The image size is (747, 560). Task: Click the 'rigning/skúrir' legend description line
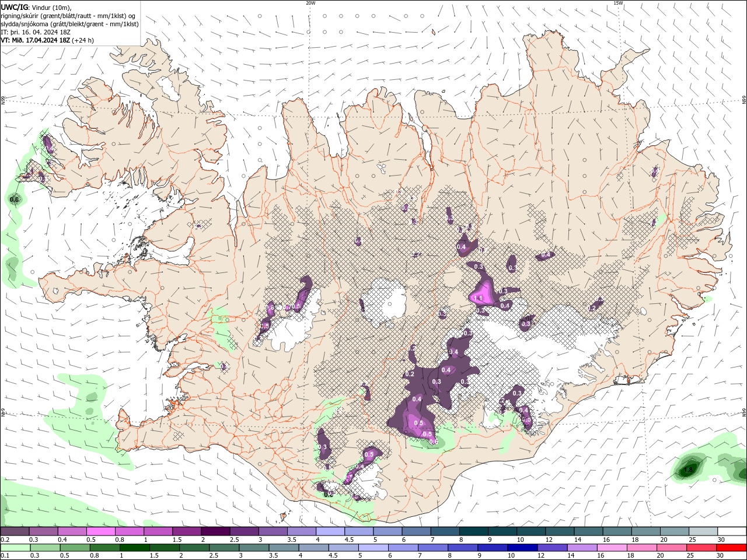point(68,16)
